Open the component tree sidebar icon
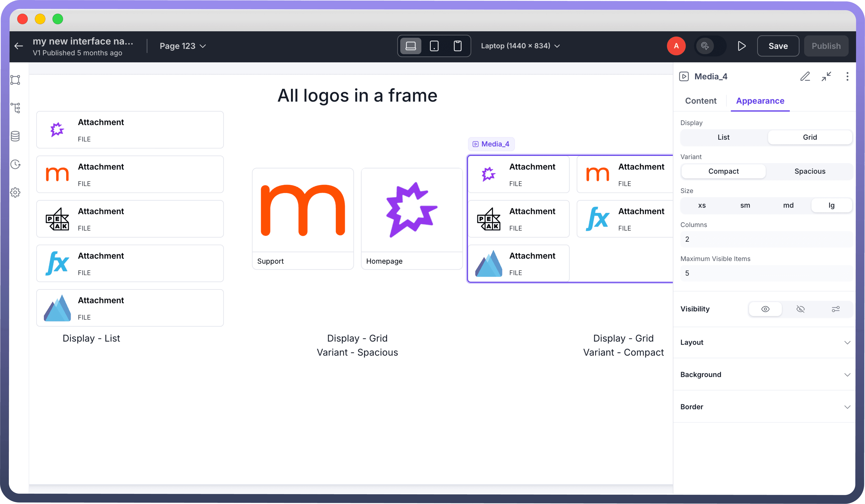Image resolution: width=865 pixels, height=504 pixels. point(15,108)
